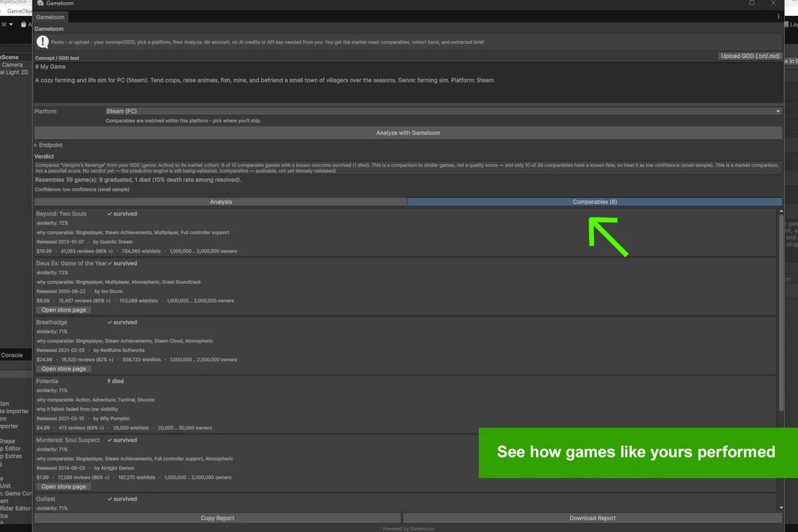Click "20,000 .. 50,000 owners" text
Image resolution: width=798 pixels, height=532 pixels.
click(x=184, y=428)
